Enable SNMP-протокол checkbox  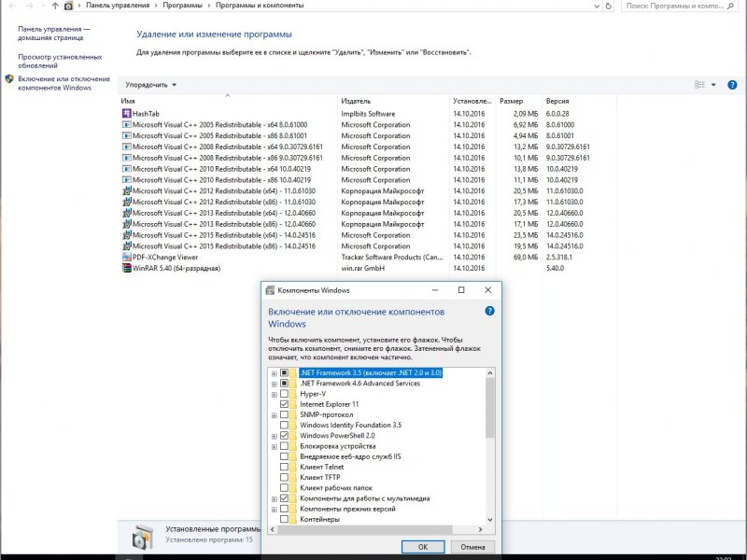pyautogui.click(x=284, y=414)
